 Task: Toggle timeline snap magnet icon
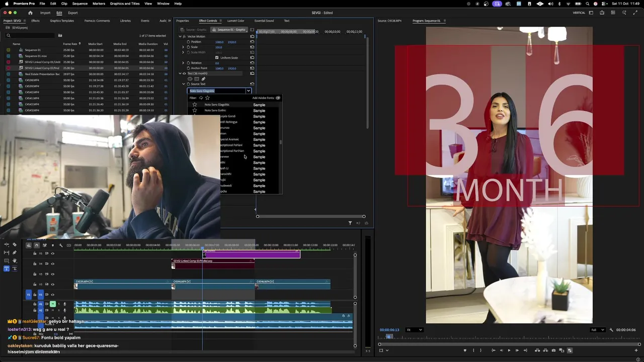pos(37,245)
